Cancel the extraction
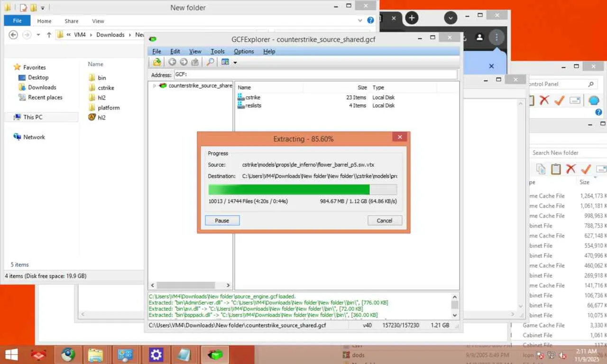 (385, 220)
